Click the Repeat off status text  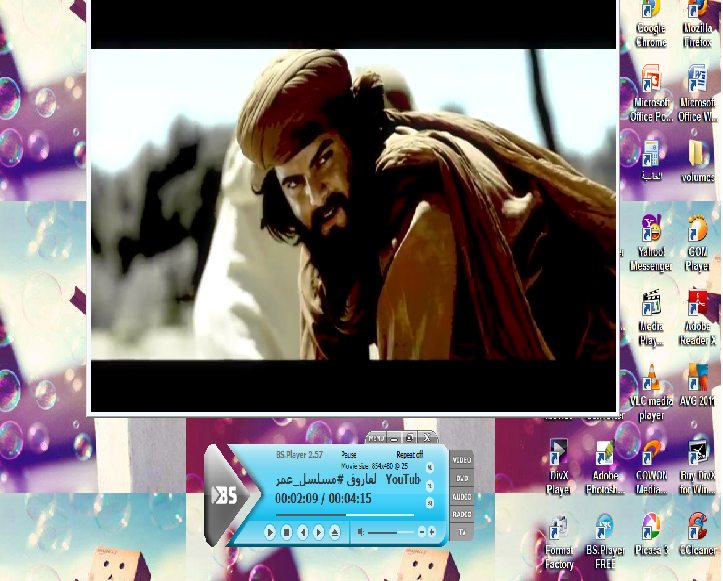[409, 455]
